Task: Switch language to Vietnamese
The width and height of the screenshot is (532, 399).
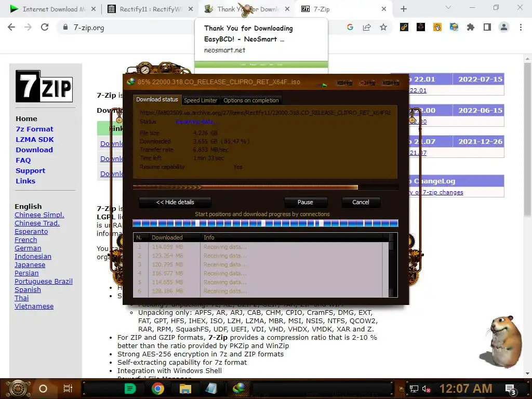Action: tap(34, 306)
